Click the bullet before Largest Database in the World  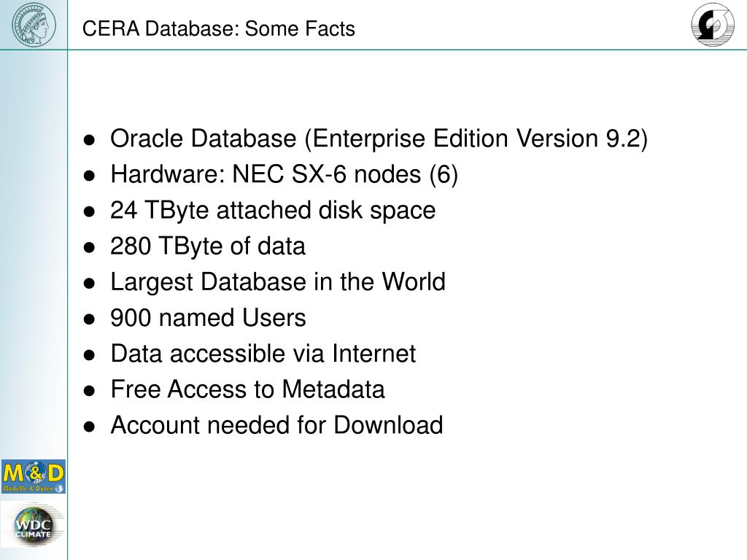pos(89,284)
